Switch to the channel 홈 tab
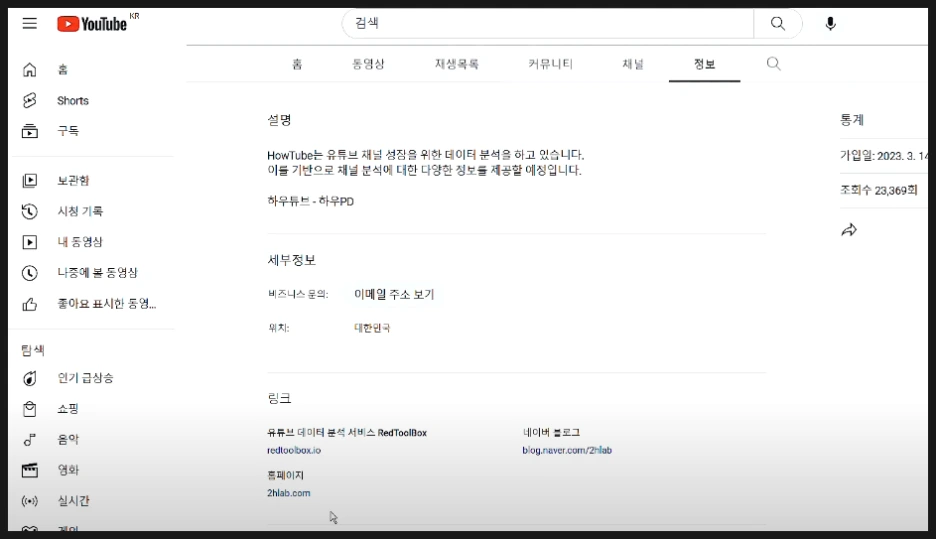This screenshot has width=936, height=539. [297, 64]
